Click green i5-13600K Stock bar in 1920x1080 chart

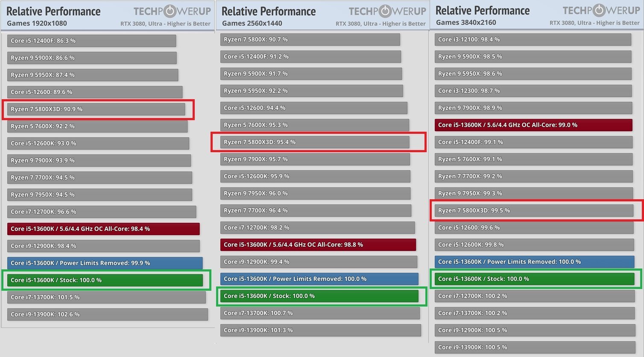click(105, 280)
